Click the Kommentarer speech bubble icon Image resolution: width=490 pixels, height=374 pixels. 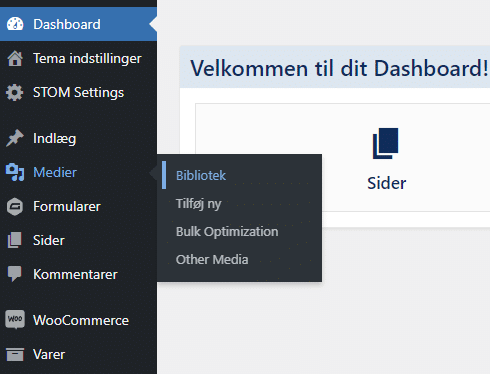[x=15, y=274]
